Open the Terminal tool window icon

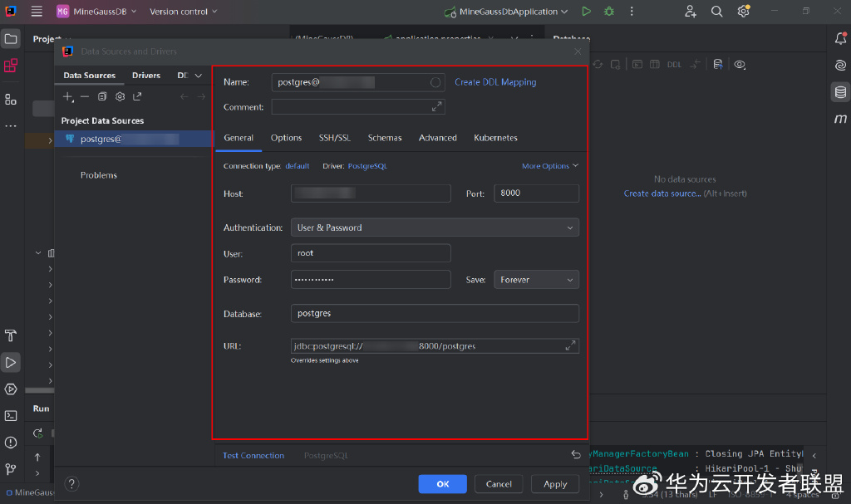(x=11, y=415)
